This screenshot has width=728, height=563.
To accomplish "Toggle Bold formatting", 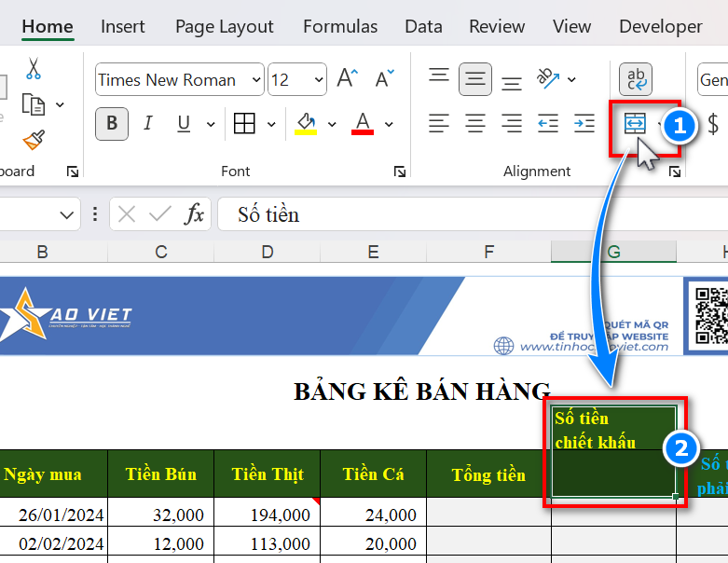I will pos(112,123).
